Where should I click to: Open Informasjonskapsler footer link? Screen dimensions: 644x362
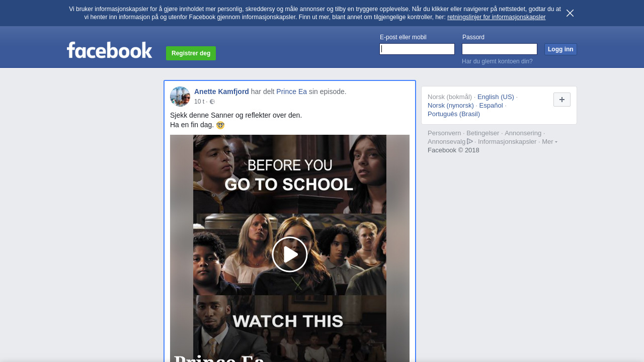(x=507, y=142)
